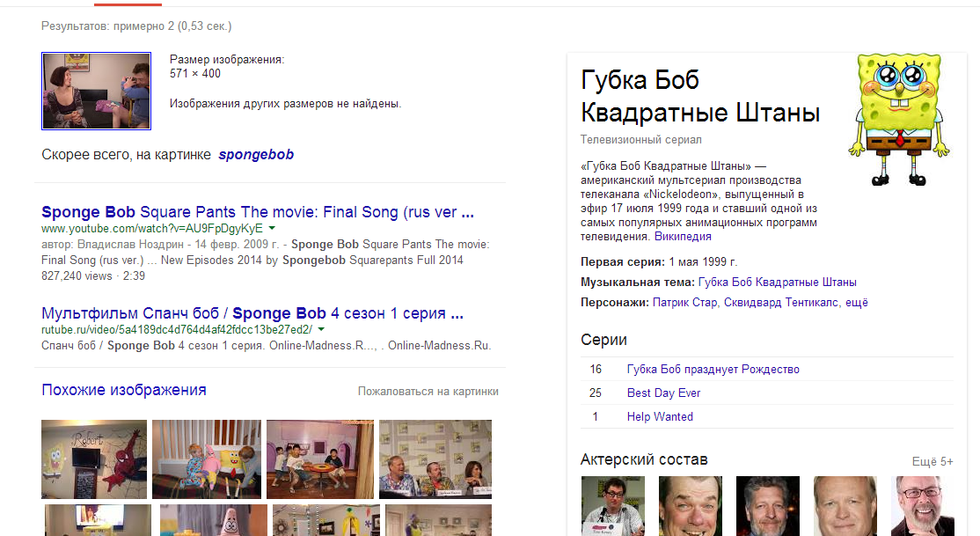
Task: Open 'Похожие изображения' similar images link
Action: click(x=124, y=390)
